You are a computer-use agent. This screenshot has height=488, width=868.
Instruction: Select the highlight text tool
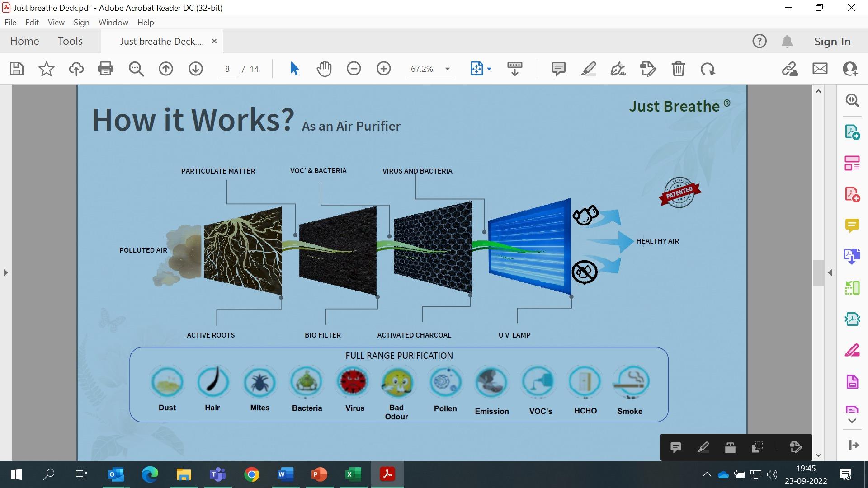(588, 69)
